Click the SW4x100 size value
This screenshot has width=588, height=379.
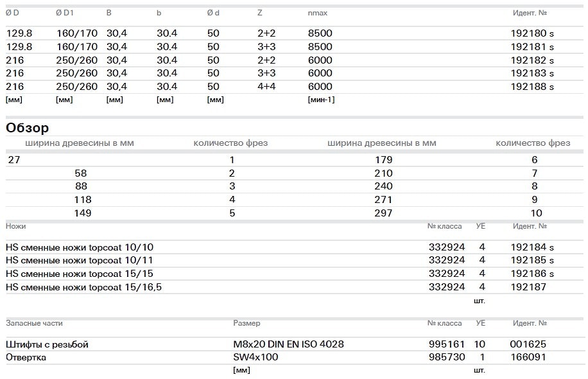click(255, 357)
